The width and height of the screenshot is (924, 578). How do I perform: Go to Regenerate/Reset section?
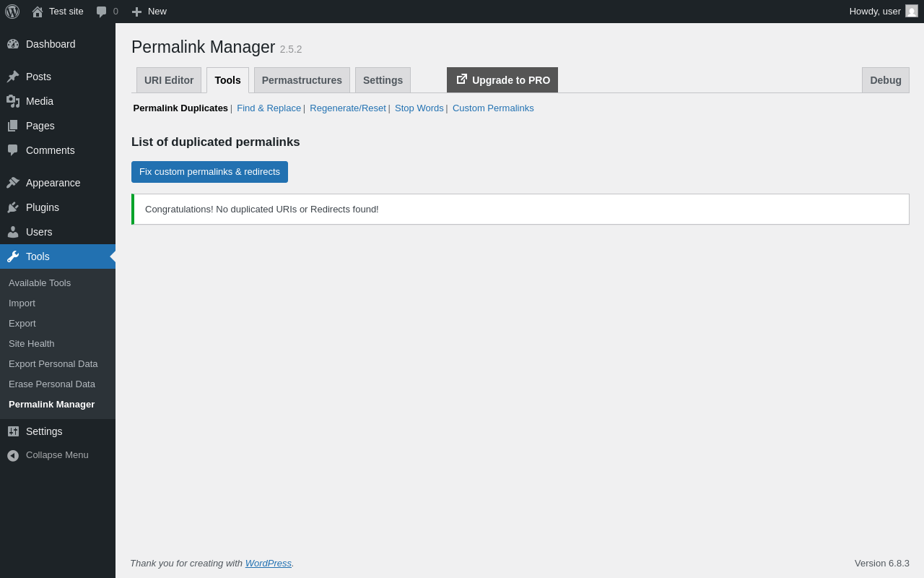[348, 108]
